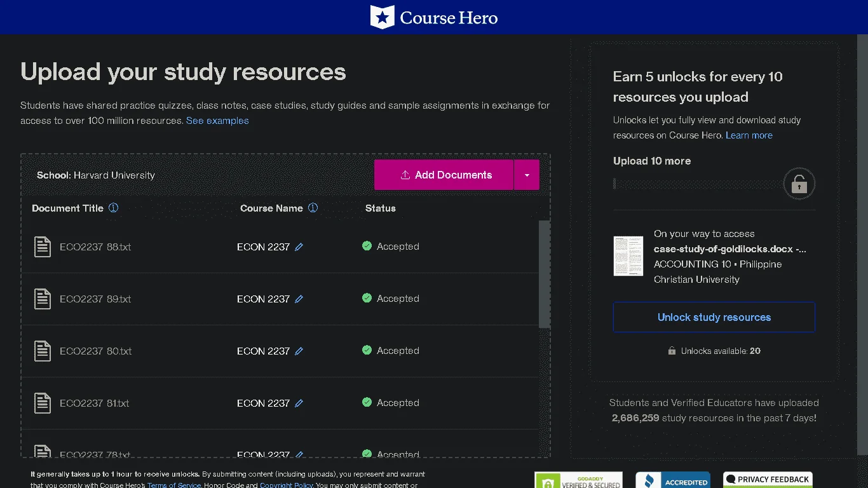
Task: Edit course name for ECO2237 81.txt
Action: [x=299, y=403]
